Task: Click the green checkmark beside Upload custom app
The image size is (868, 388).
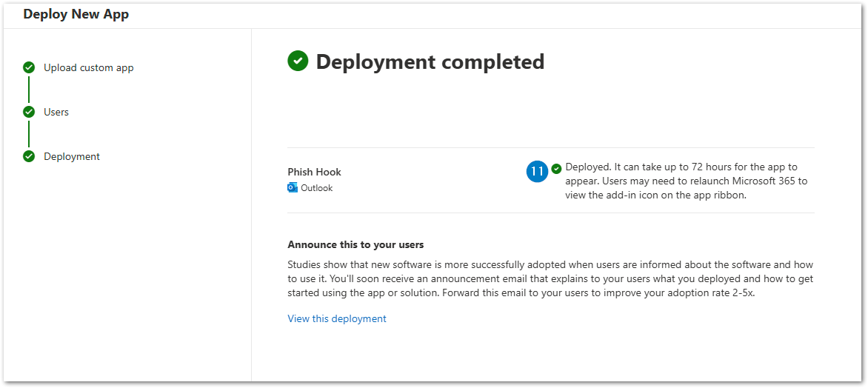Action: 29,67
